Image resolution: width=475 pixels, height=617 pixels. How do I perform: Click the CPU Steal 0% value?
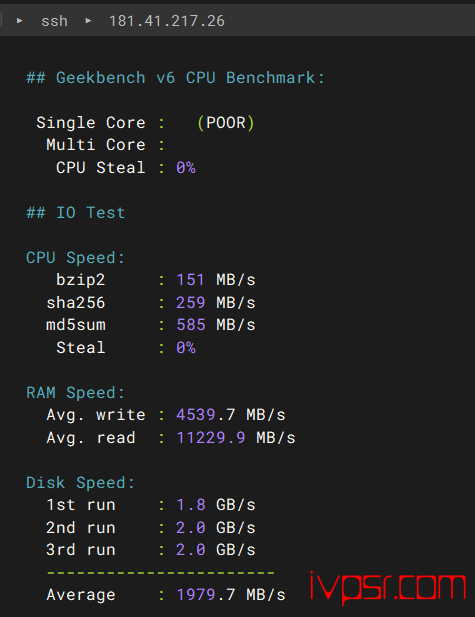(x=186, y=168)
